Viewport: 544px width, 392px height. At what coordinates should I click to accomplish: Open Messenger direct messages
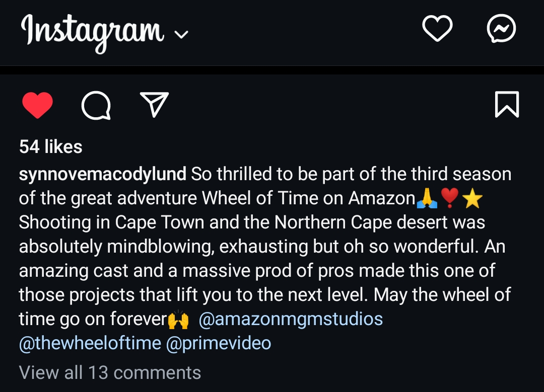tap(502, 29)
